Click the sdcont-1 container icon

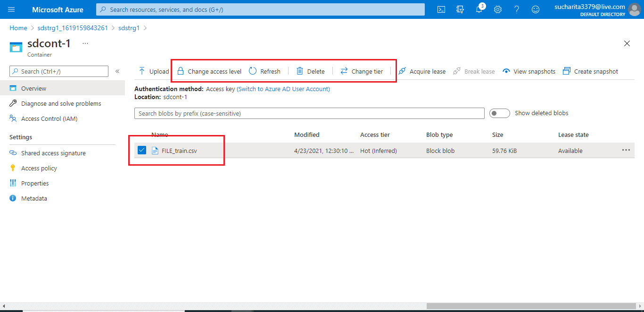pyautogui.click(x=16, y=47)
